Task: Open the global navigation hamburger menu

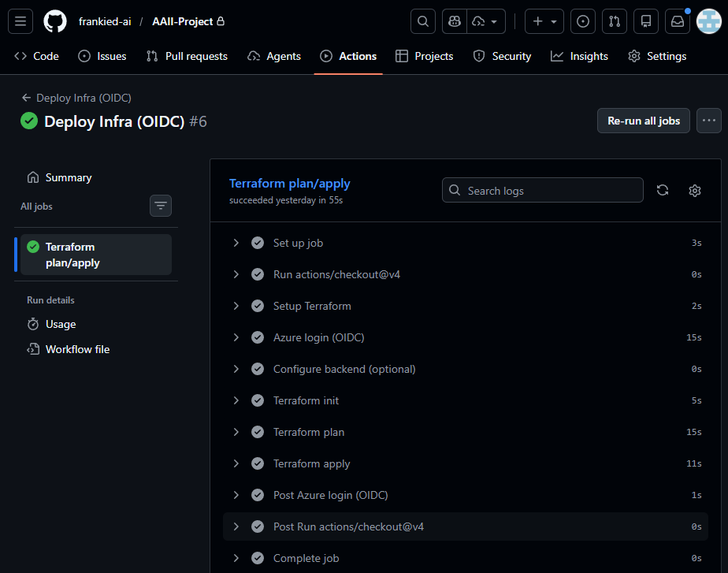Action: point(20,21)
